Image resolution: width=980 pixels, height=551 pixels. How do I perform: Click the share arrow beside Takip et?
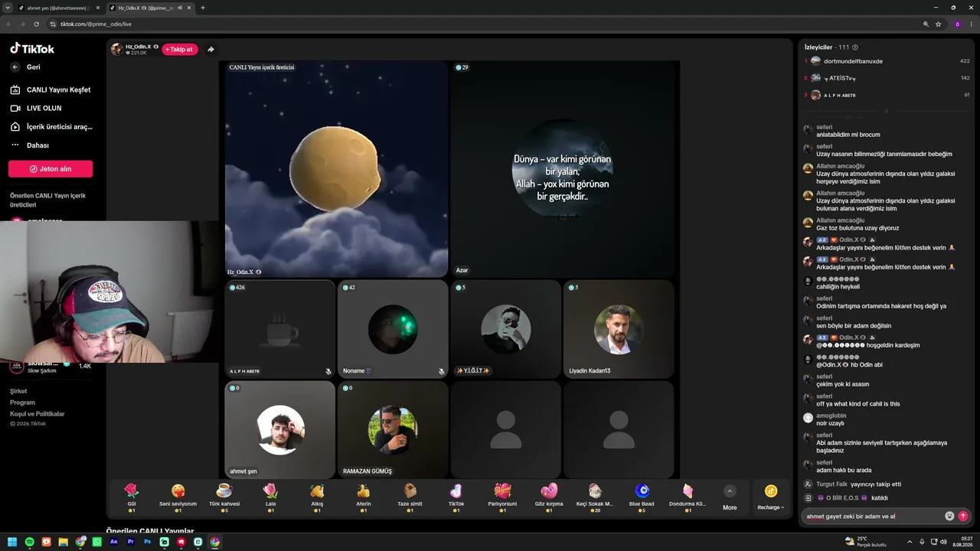(x=211, y=50)
